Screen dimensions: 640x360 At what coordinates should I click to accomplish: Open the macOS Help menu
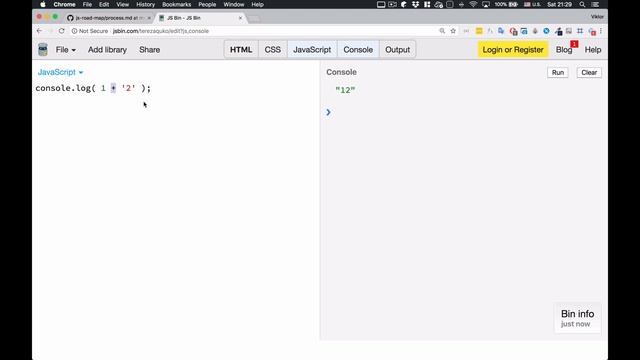point(257,4)
